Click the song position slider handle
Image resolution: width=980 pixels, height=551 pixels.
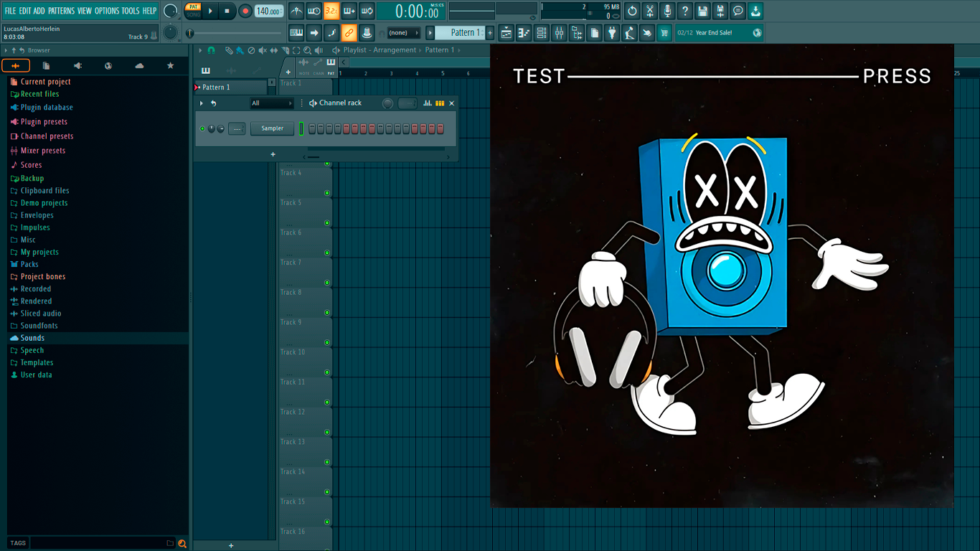click(x=190, y=33)
